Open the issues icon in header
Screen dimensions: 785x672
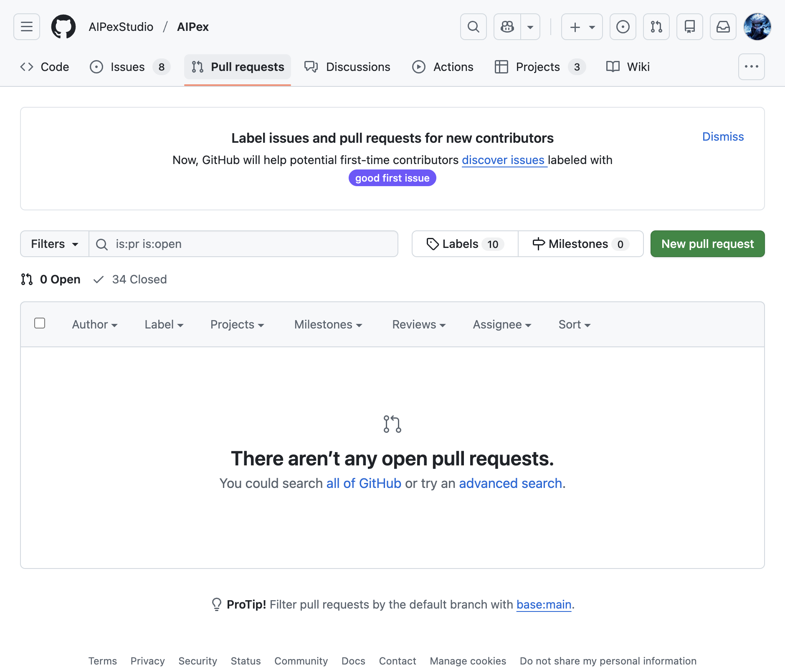(623, 27)
